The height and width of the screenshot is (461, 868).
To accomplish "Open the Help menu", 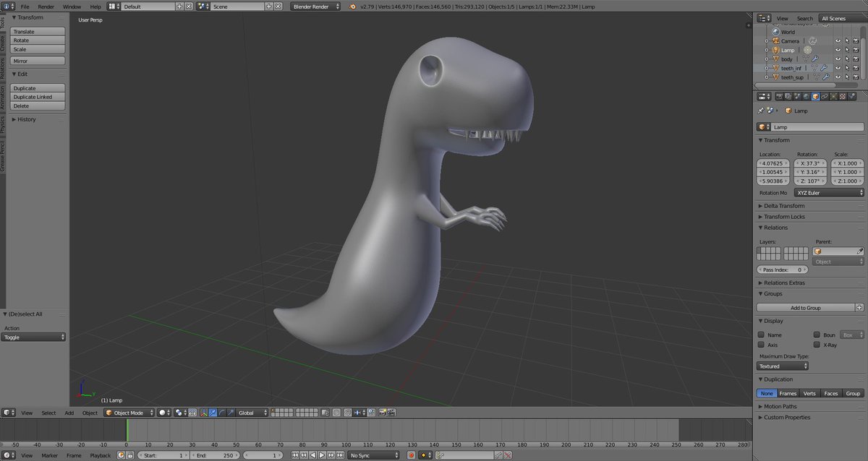I will [95, 7].
